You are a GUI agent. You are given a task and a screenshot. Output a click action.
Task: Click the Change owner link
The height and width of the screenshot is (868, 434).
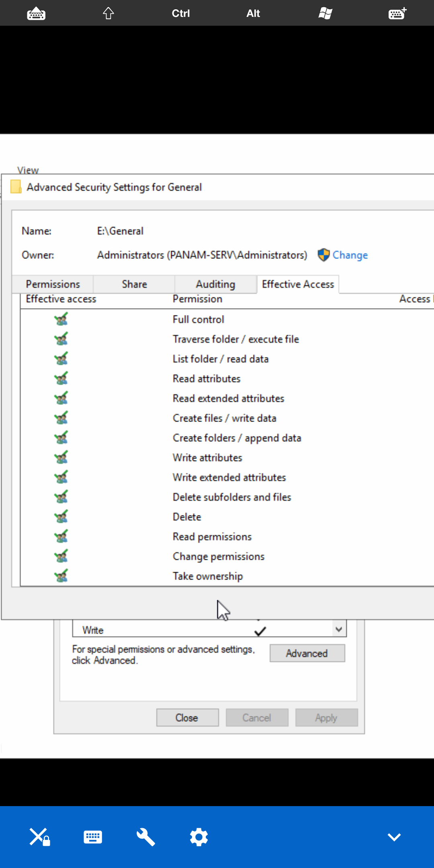click(350, 255)
